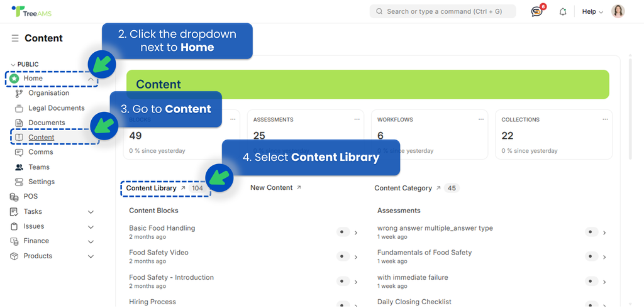Click the search or command input field
The height and width of the screenshot is (308, 644).
tap(442, 11)
